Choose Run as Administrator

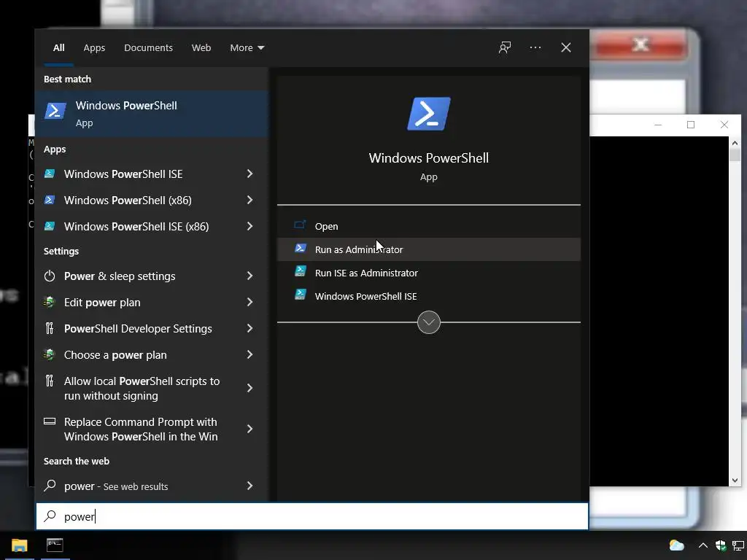tap(429, 249)
